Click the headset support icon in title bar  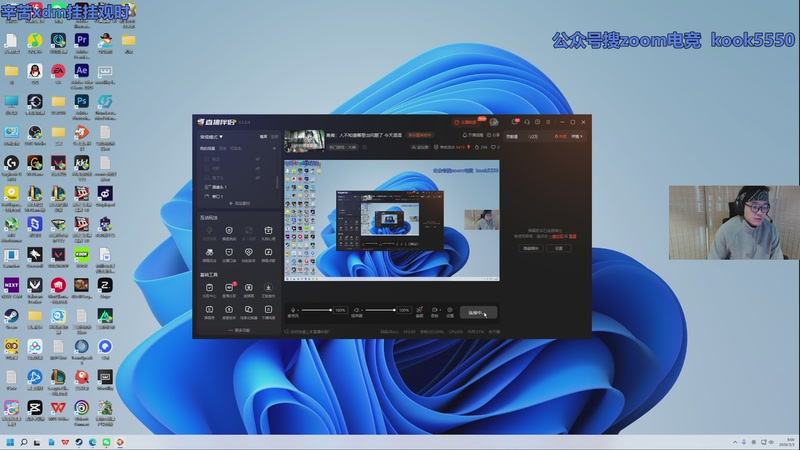(526, 122)
